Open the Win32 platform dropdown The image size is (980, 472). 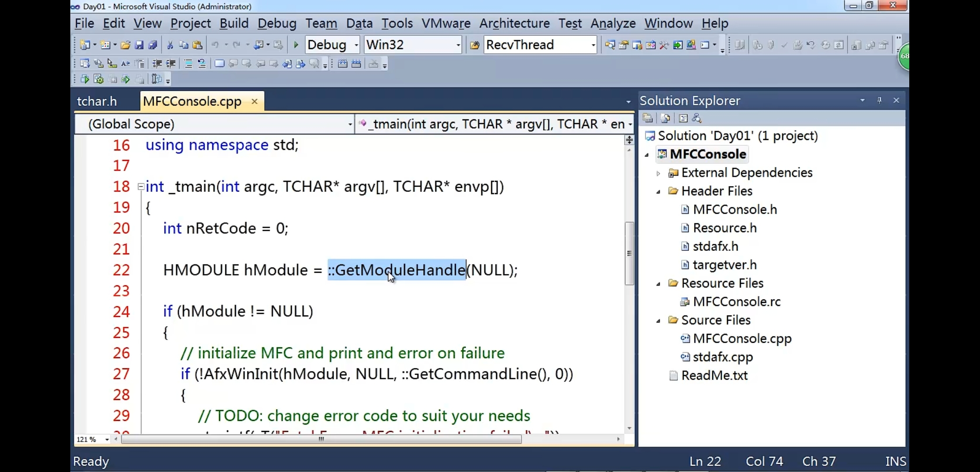(458, 45)
